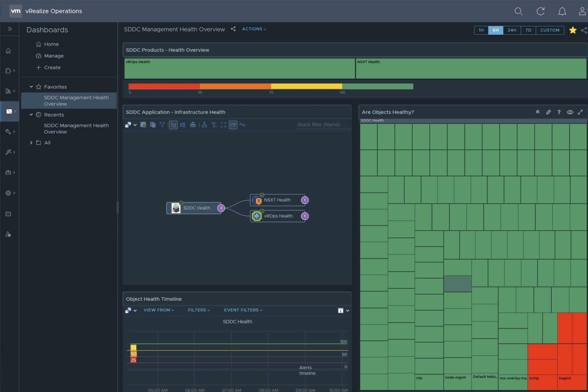Collapse the Favorites section
Viewport: 588px width, 392px height.
[32, 86]
